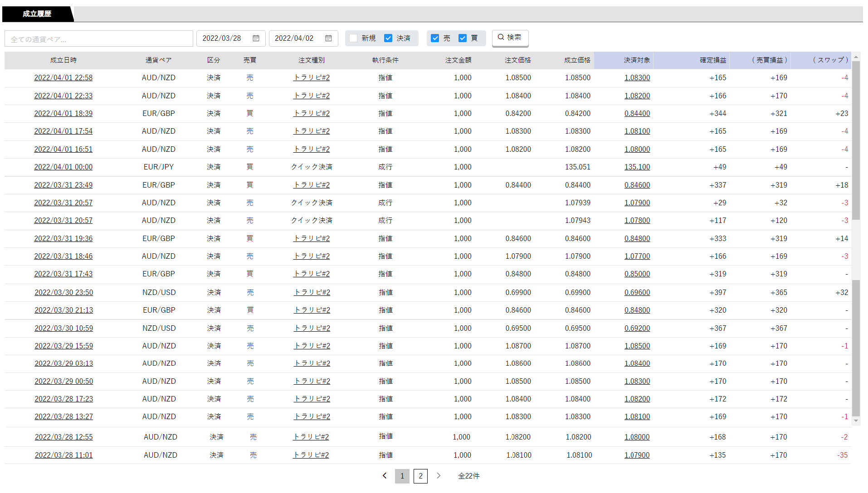Select execution price 1.07939 cell
Viewport: 868px width, 493px height.
[x=578, y=203]
